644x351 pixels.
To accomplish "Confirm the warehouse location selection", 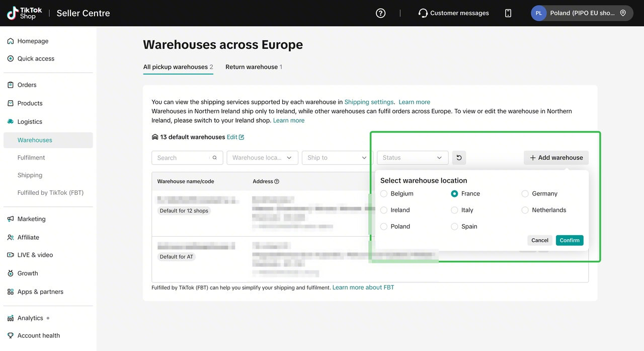I will click(x=570, y=240).
